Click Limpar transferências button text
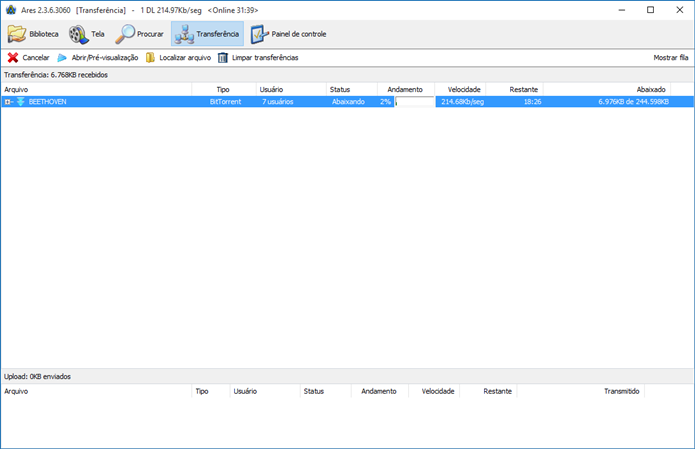 coord(265,58)
